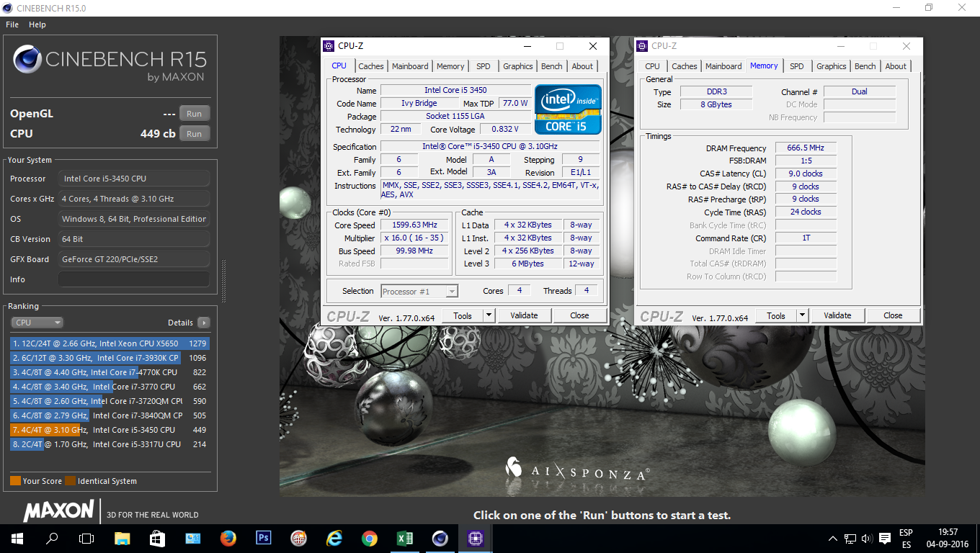
Task: Launch Google Chrome from the taskbar
Action: pos(370,539)
